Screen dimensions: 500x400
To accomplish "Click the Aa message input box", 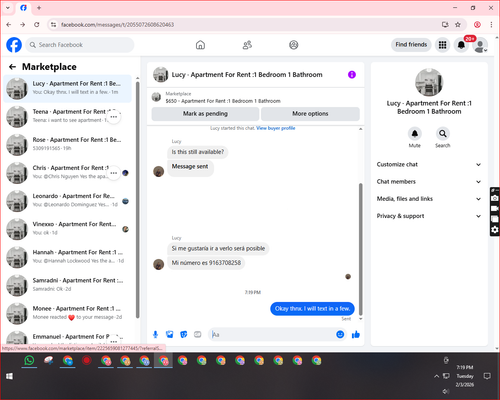I will point(272,334).
